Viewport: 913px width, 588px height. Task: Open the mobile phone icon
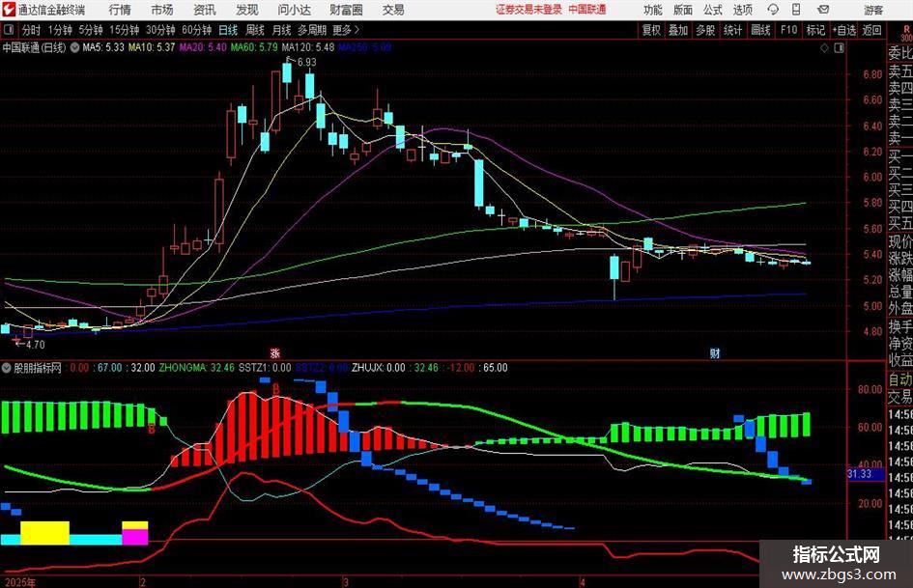click(796, 10)
